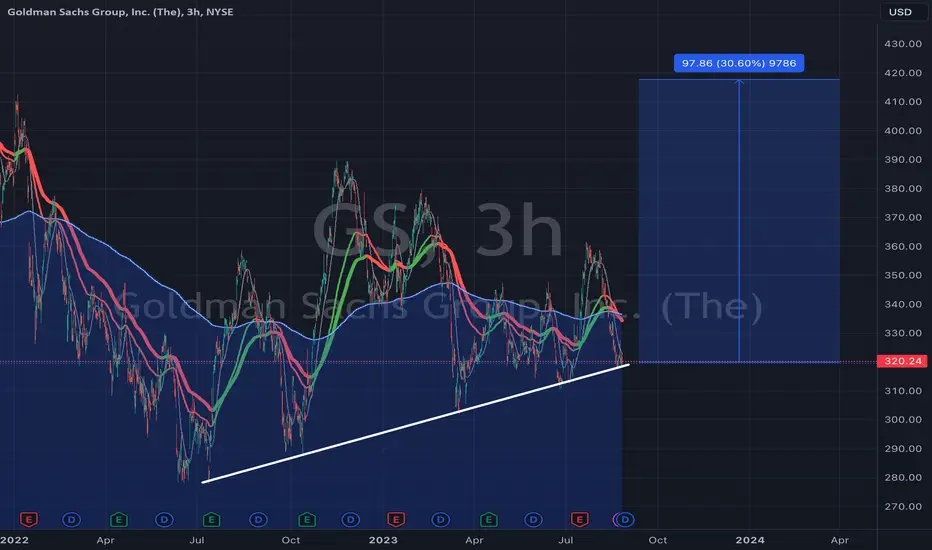
Task: Click the 270.00 price axis label
Action: [903, 507]
